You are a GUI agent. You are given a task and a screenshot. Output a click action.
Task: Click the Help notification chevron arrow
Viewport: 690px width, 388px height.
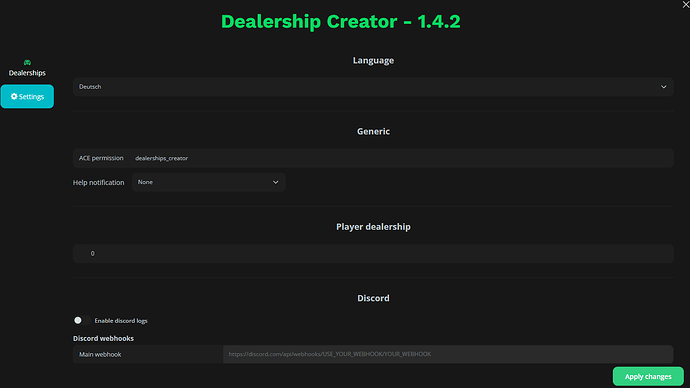click(x=275, y=182)
